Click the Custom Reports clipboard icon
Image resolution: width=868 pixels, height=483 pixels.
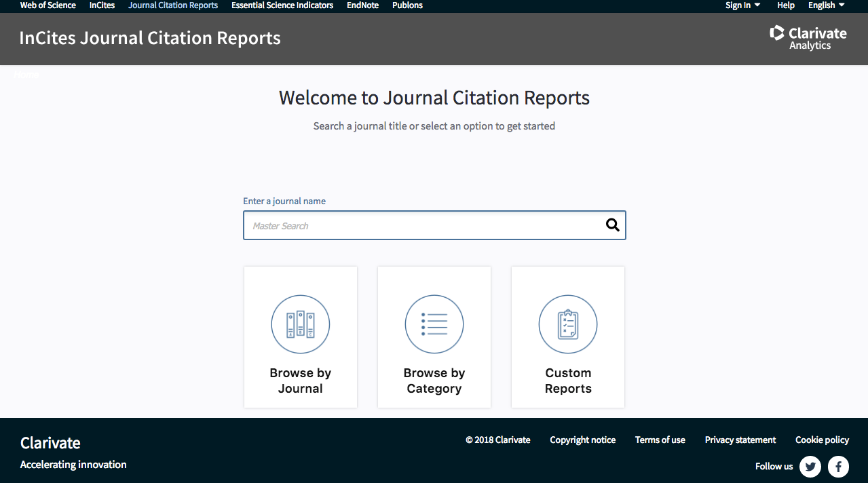[568, 324]
